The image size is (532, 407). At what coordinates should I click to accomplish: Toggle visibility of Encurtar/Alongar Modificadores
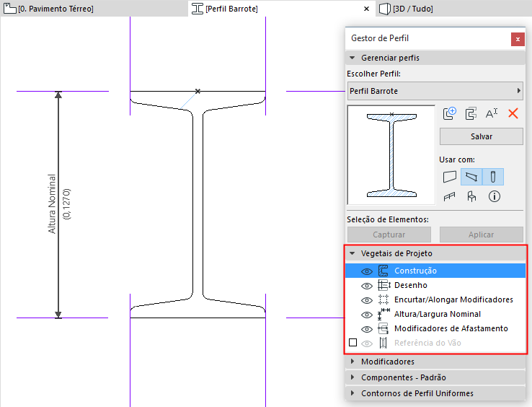(367, 300)
